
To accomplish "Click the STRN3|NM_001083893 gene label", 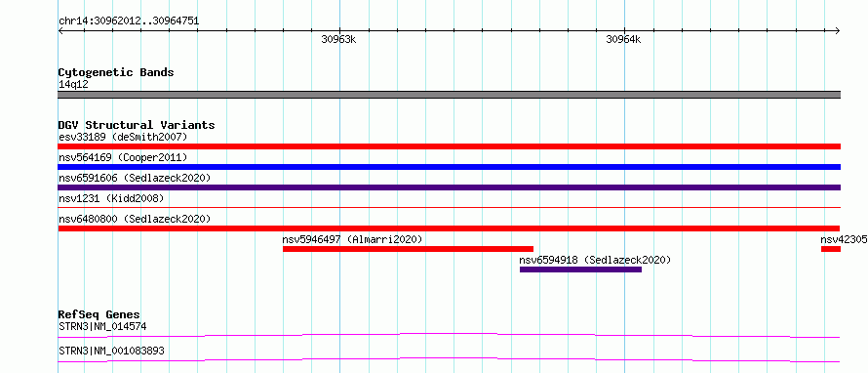I will [111, 352].
